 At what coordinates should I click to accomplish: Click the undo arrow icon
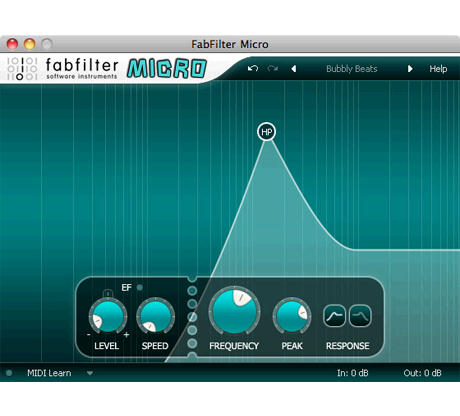tap(253, 69)
